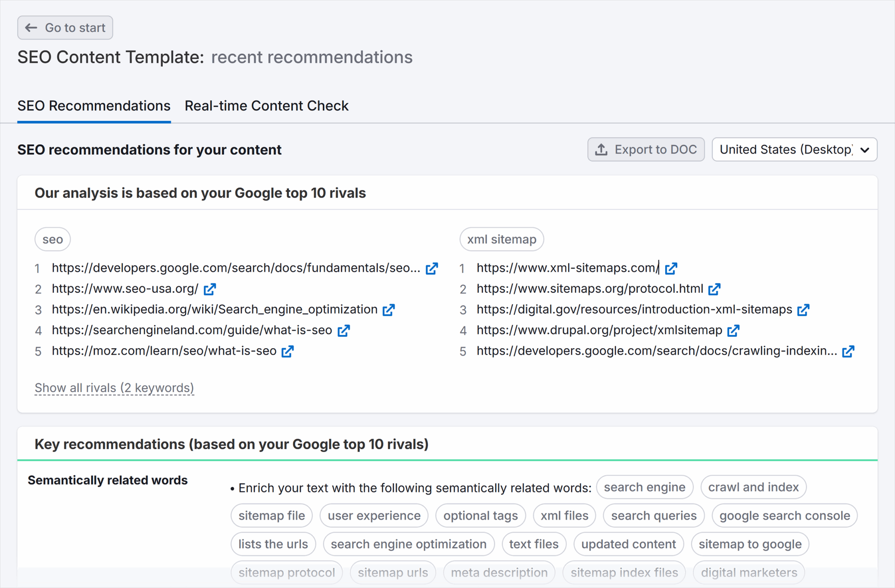Export recommendations to DOC

coord(646,149)
